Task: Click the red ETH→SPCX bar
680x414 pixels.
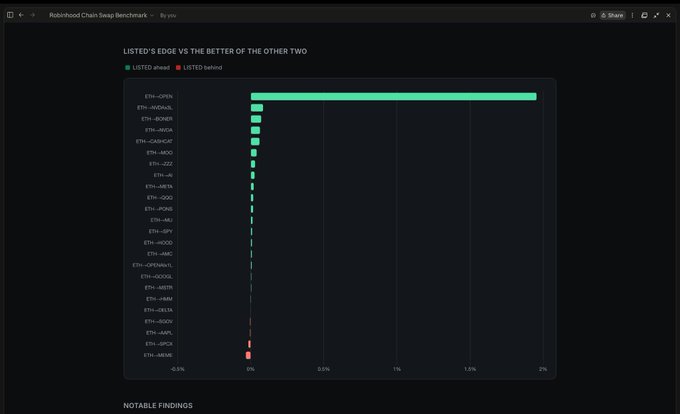Action: point(249,344)
